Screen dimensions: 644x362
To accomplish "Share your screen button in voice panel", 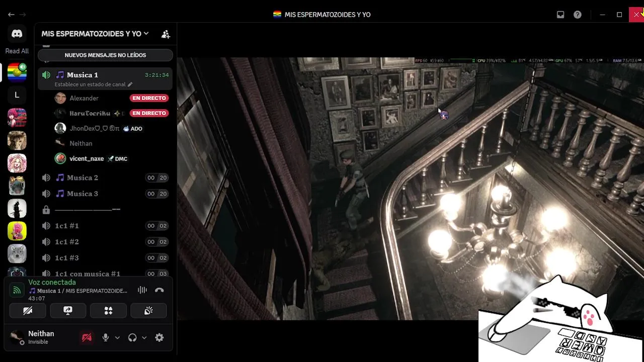I will tap(68, 311).
